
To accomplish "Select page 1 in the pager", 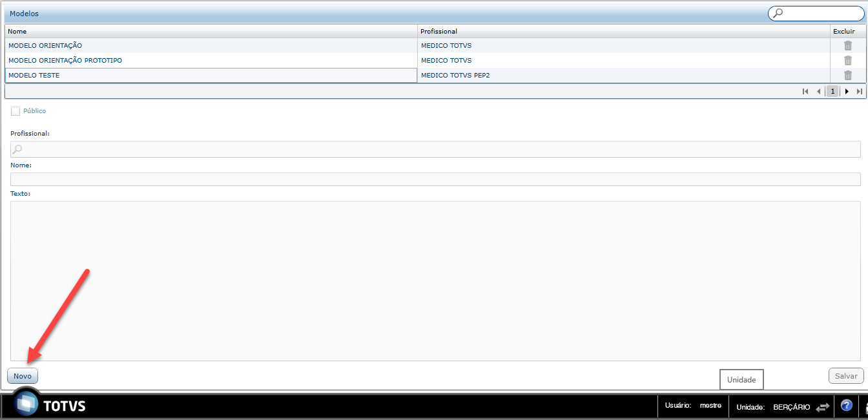I will [833, 92].
